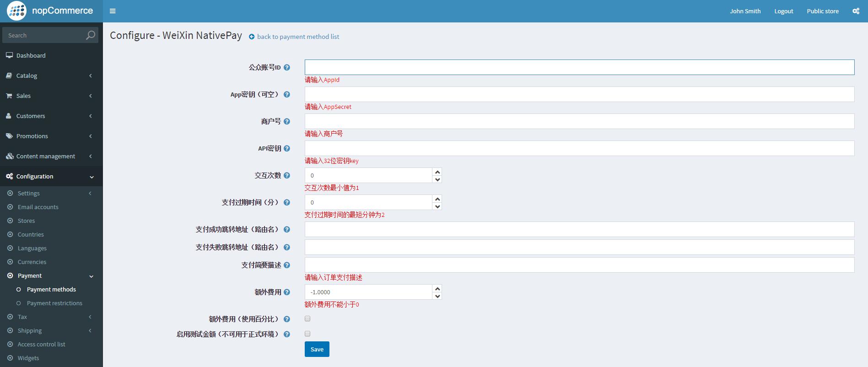
Task: Click the Configuration gears icon
Action: tap(9, 176)
